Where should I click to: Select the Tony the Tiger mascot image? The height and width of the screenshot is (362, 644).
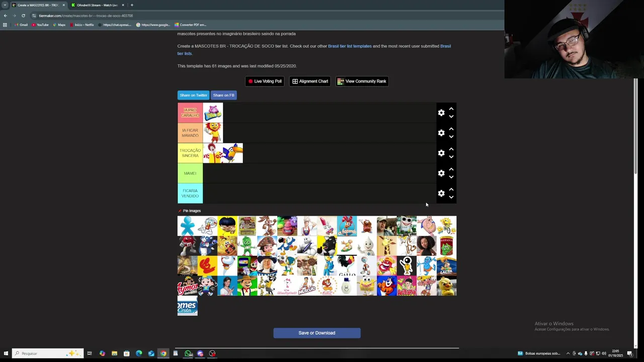point(386,286)
